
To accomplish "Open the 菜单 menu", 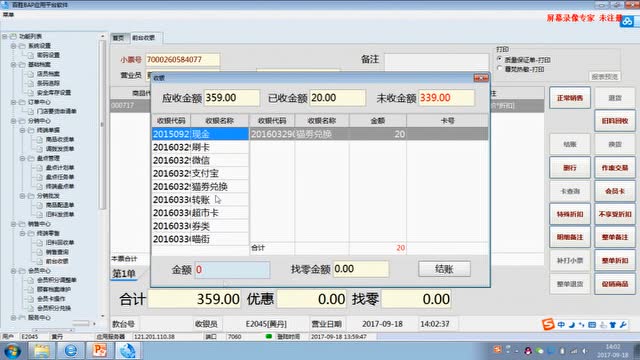I will pyautogui.click(x=8, y=15).
